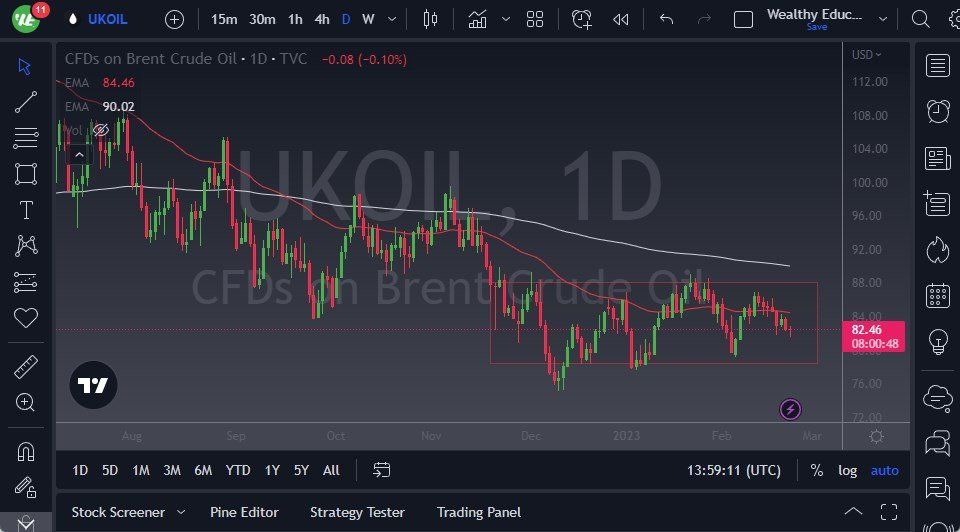Expand the timeframe interval dropdown arrow
This screenshot has height=532, width=960.
click(391, 19)
